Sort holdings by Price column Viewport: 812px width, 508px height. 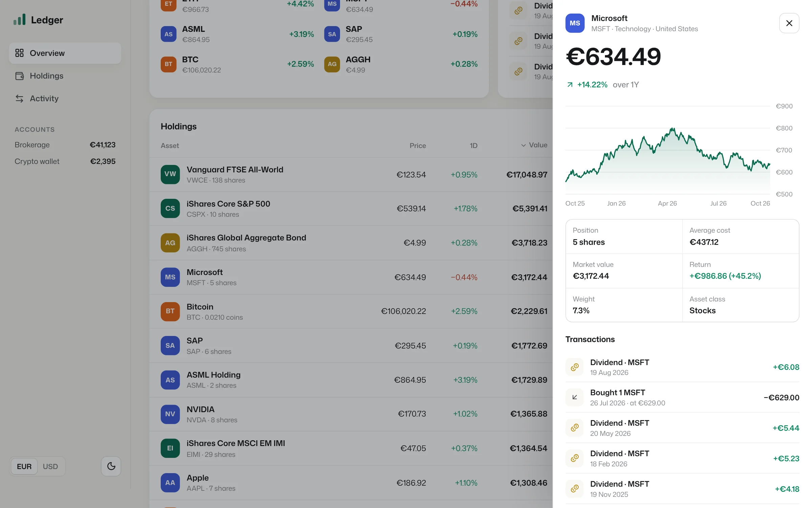[418, 146]
